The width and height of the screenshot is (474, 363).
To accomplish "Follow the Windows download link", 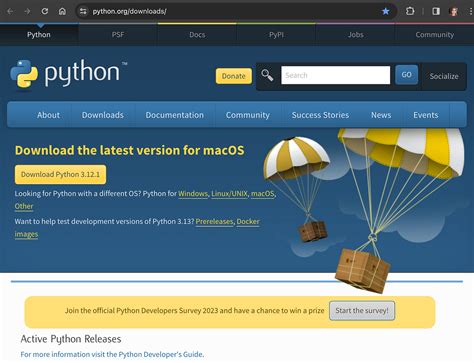I will pos(193,194).
